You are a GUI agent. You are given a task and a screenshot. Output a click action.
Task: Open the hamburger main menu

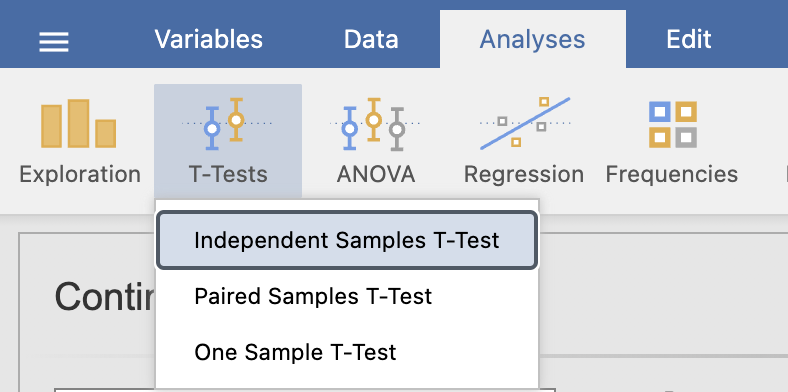[54, 41]
